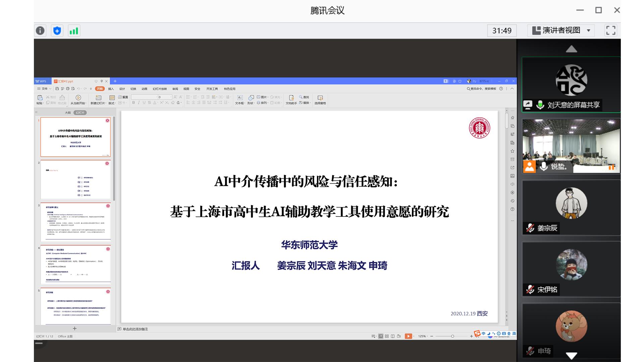644x362 pixels.
Task: Open the blue security shield icon
Action: [x=57, y=31]
